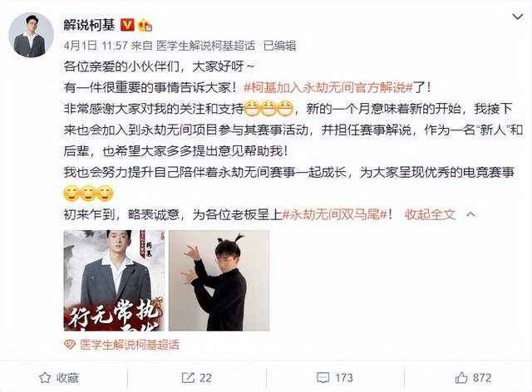Open comments via speech bubble icon
Viewport: 532px width, 392px height.
[x=323, y=378]
